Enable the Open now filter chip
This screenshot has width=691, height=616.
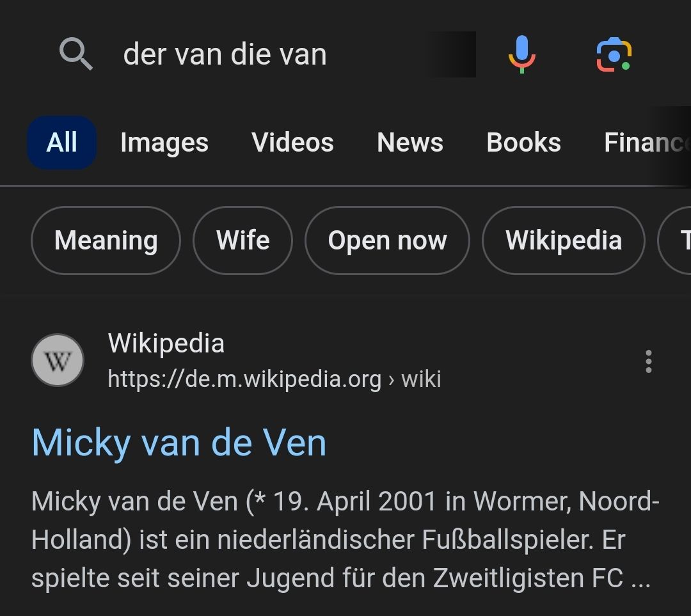point(387,241)
